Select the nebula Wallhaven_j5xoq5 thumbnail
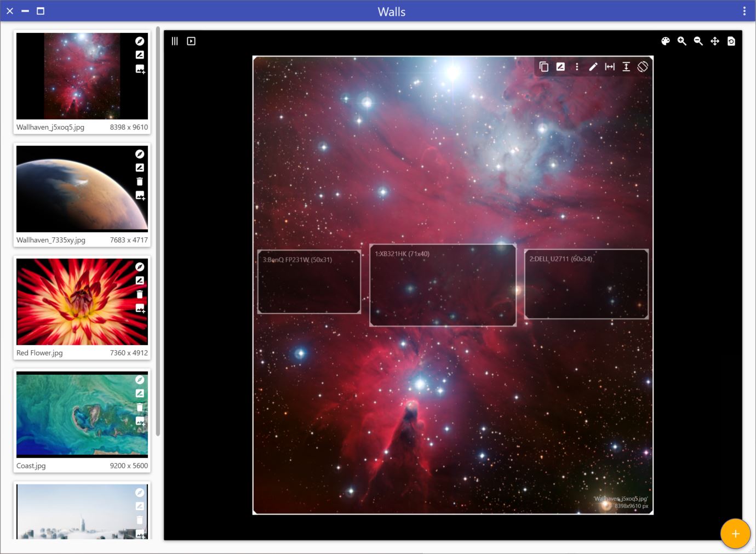Viewport: 756px width, 554px height. [82, 76]
